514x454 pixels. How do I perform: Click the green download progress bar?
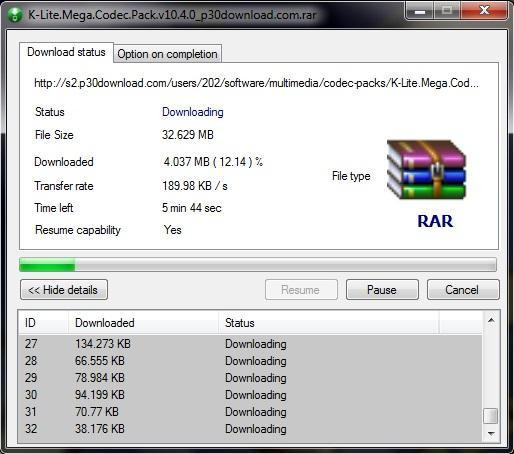click(x=258, y=265)
